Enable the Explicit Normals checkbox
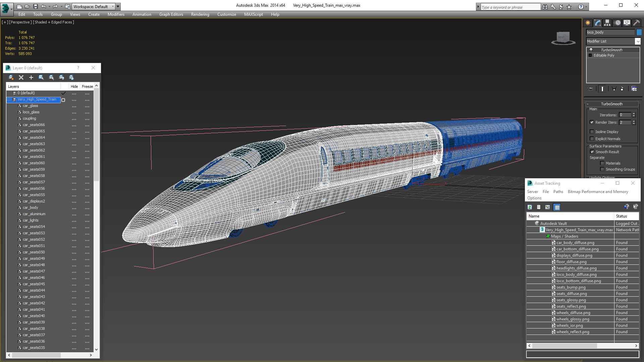 click(x=592, y=139)
